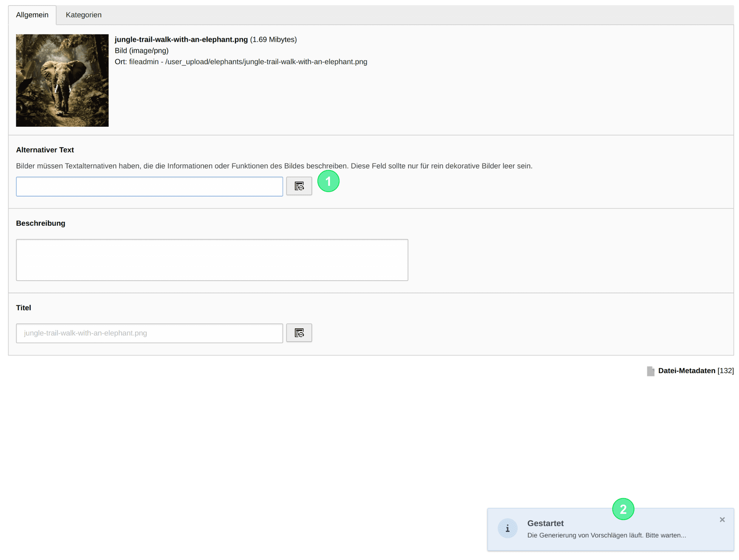The height and width of the screenshot is (560, 739).
Task: Click the Beschreibung heading
Action: (41, 223)
